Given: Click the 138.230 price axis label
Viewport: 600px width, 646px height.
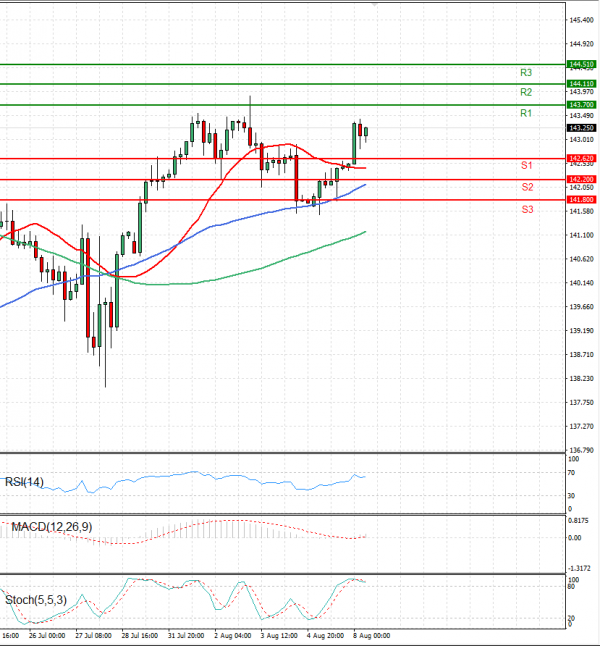Looking at the screenshot, I should click(581, 379).
